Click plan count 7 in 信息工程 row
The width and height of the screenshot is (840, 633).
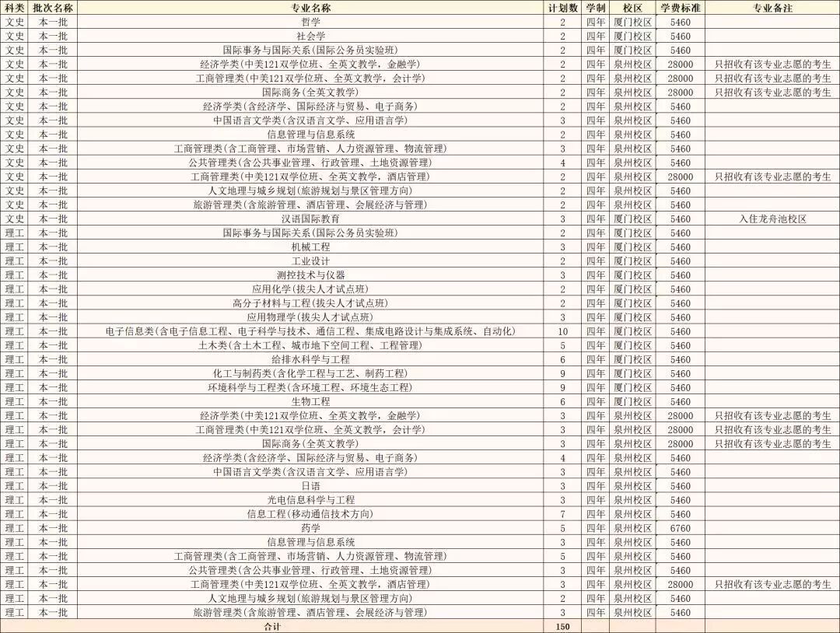(x=562, y=514)
